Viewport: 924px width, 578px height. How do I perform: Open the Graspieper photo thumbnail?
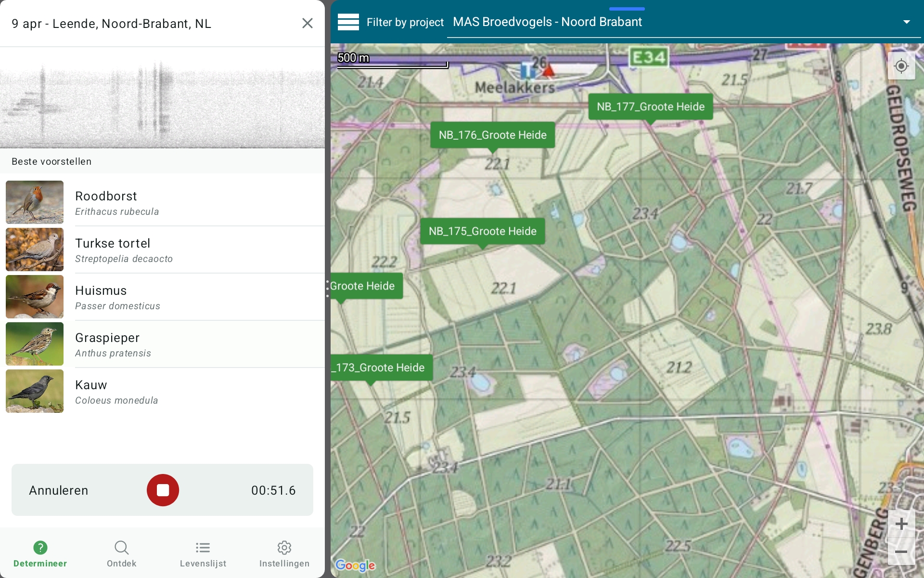point(35,344)
